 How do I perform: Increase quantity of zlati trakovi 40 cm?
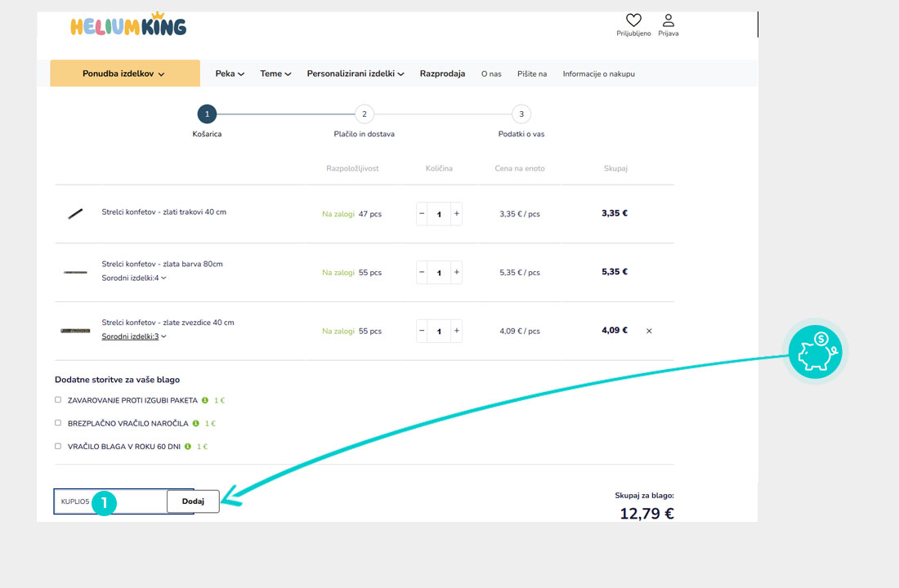(456, 214)
